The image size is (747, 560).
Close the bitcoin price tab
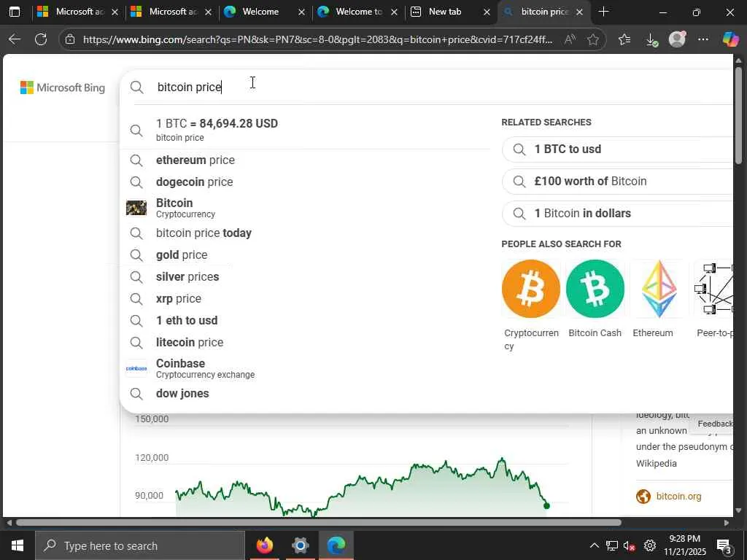pos(579,12)
